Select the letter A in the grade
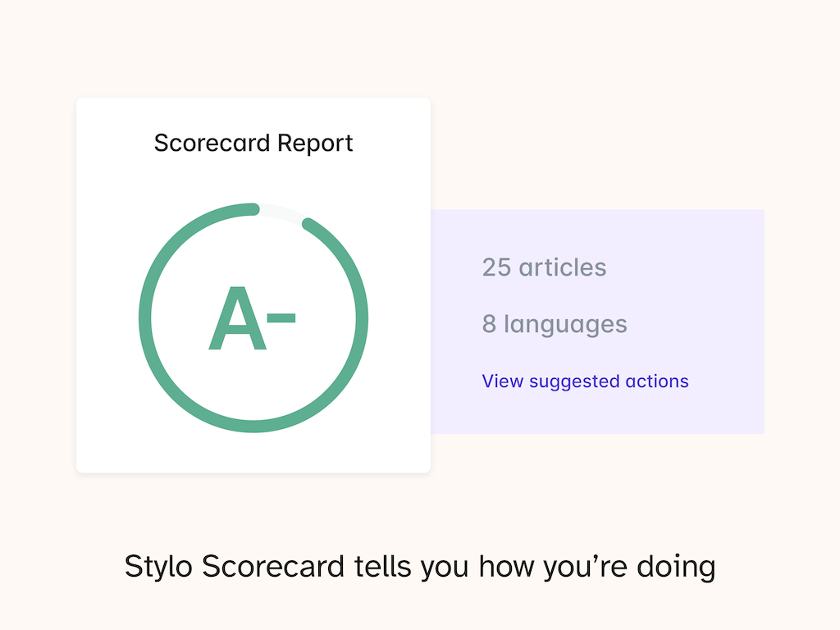The width and height of the screenshot is (840, 630). [237, 320]
